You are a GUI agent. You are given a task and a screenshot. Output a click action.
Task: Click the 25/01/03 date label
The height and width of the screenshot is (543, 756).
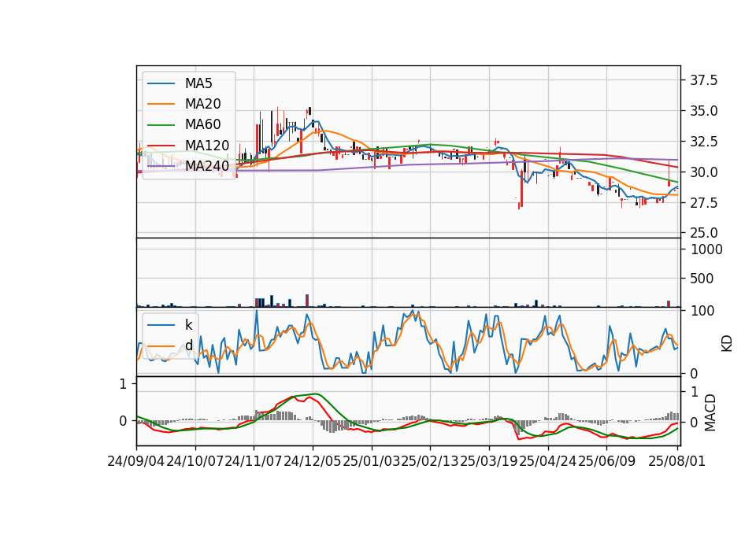(371, 461)
